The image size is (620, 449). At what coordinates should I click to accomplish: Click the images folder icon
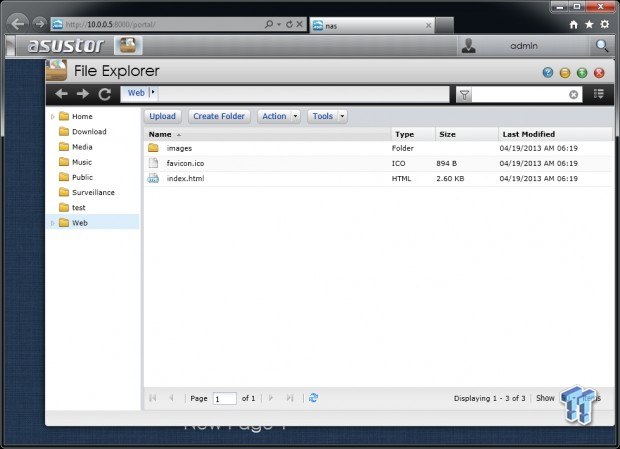coord(153,148)
